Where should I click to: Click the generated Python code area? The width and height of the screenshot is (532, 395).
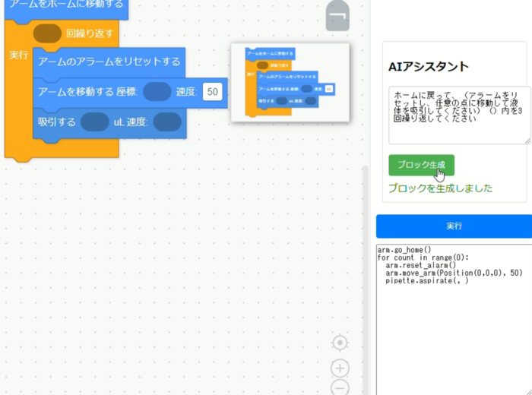point(453,319)
